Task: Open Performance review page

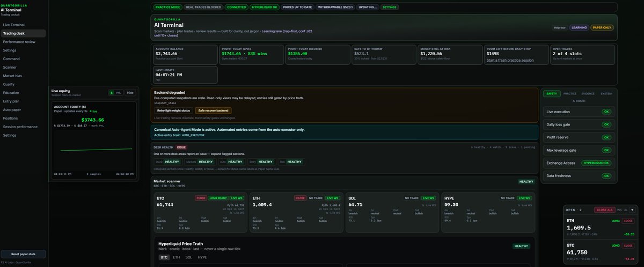Action: [23, 42]
